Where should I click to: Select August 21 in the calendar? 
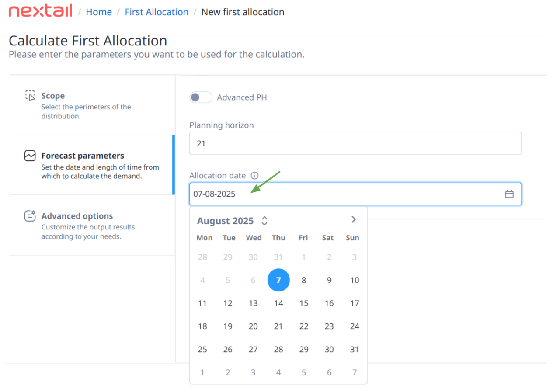point(278,326)
